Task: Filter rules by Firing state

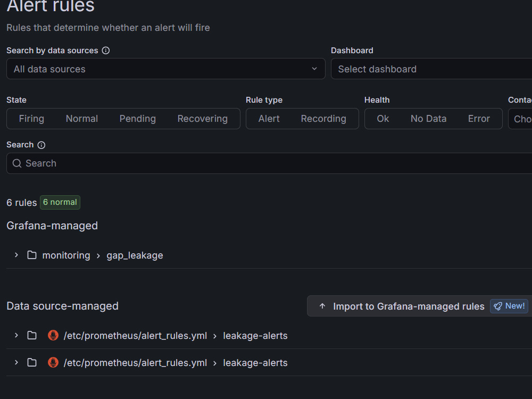Action: [x=31, y=119]
